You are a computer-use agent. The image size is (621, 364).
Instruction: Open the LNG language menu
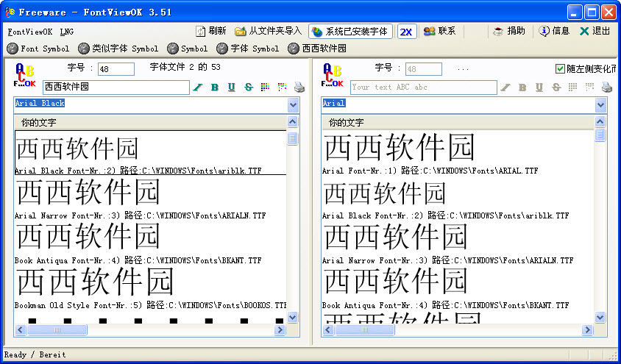pyautogui.click(x=66, y=32)
